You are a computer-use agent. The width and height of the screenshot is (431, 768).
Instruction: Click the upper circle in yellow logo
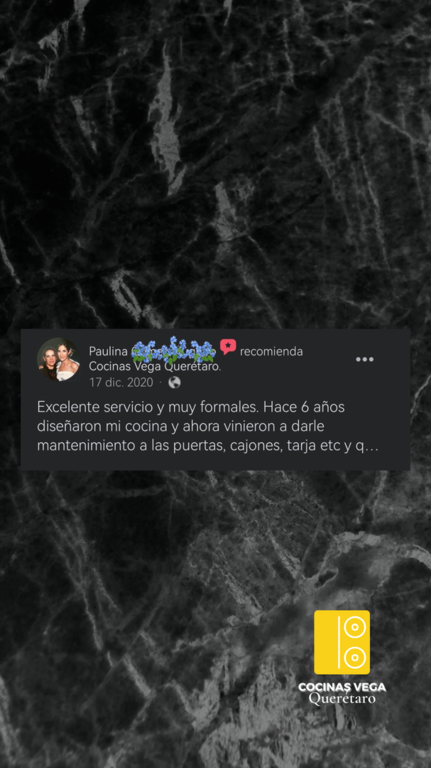point(355,627)
